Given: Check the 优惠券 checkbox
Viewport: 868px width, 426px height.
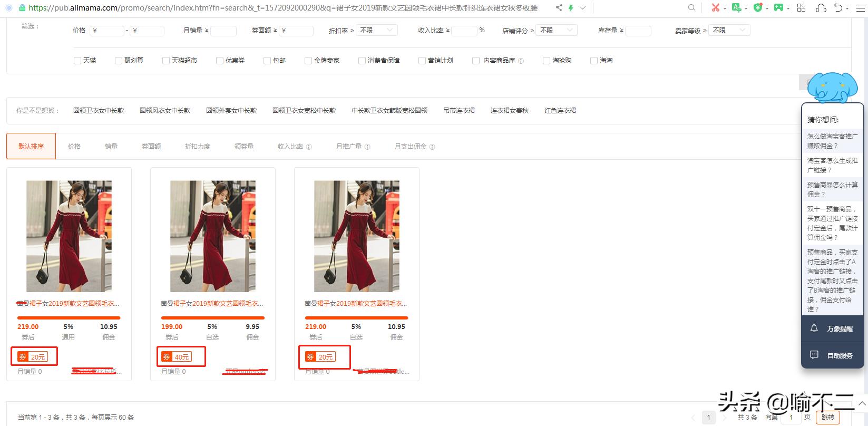Looking at the screenshot, I should (220, 61).
